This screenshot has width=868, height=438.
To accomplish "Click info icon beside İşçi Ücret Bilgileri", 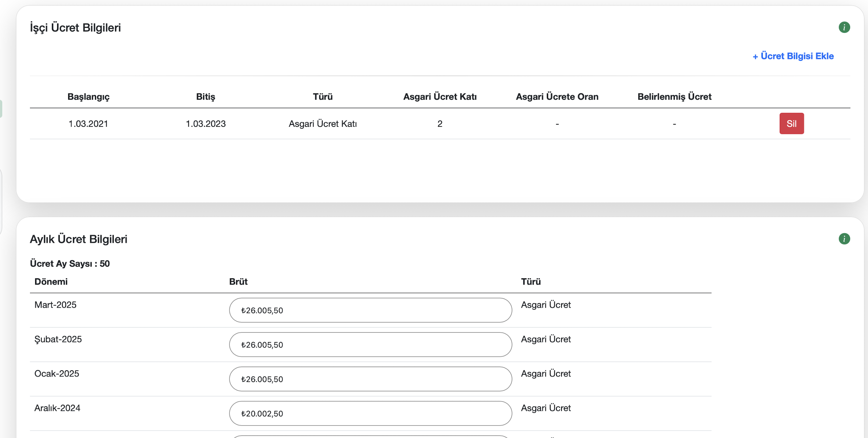I will pyautogui.click(x=844, y=27).
